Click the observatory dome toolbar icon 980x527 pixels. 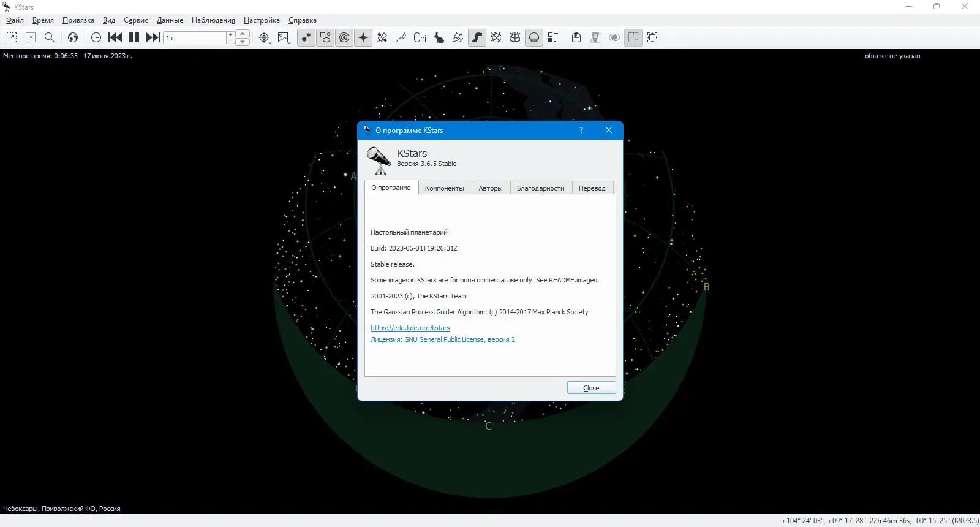pos(576,37)
